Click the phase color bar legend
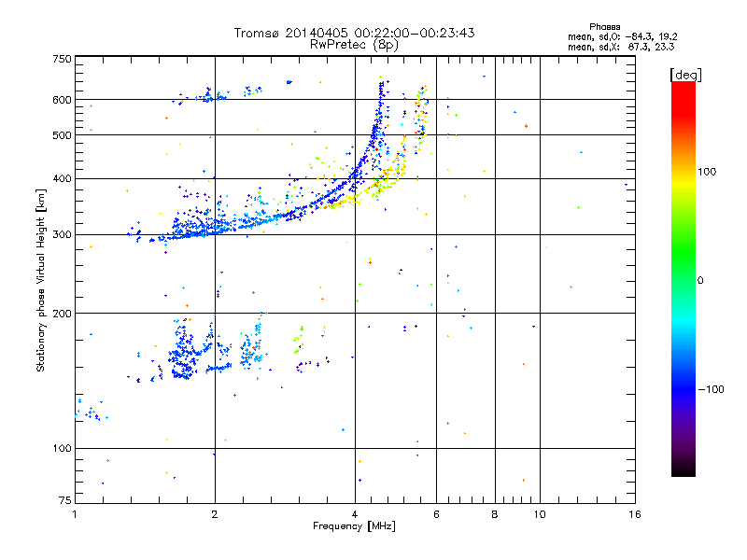This screenshot has height=560, width=747. click(684, 278)
